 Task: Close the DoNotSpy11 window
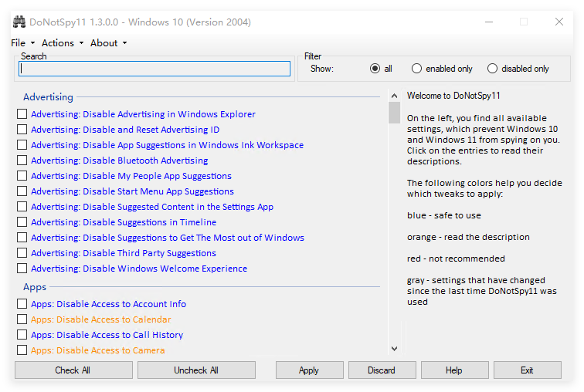(x=559, y=22)
